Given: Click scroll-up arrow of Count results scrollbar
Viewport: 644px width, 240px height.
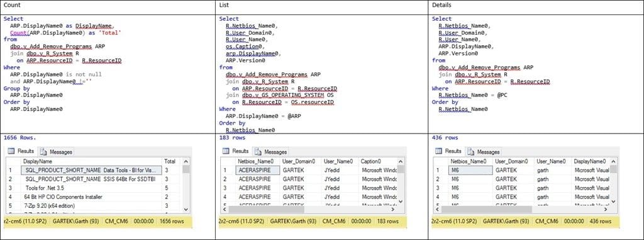Looking at the screenshot, I should pyautogui.click(x=186, y=162).
